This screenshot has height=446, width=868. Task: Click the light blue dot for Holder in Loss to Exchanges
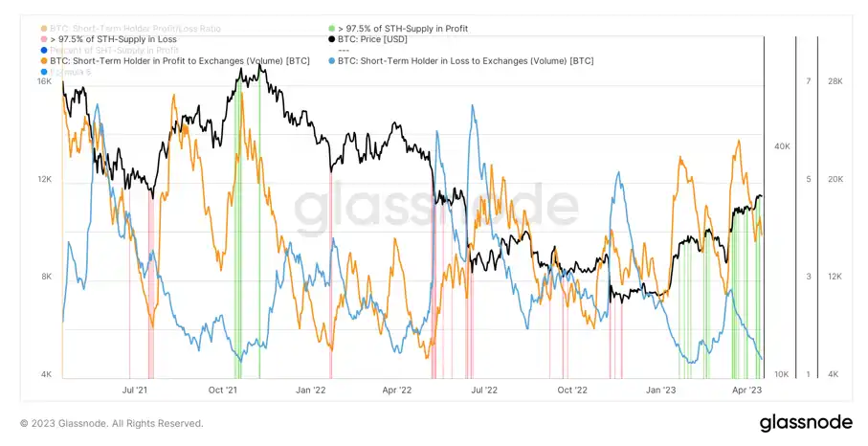click(x=331, y=61)
